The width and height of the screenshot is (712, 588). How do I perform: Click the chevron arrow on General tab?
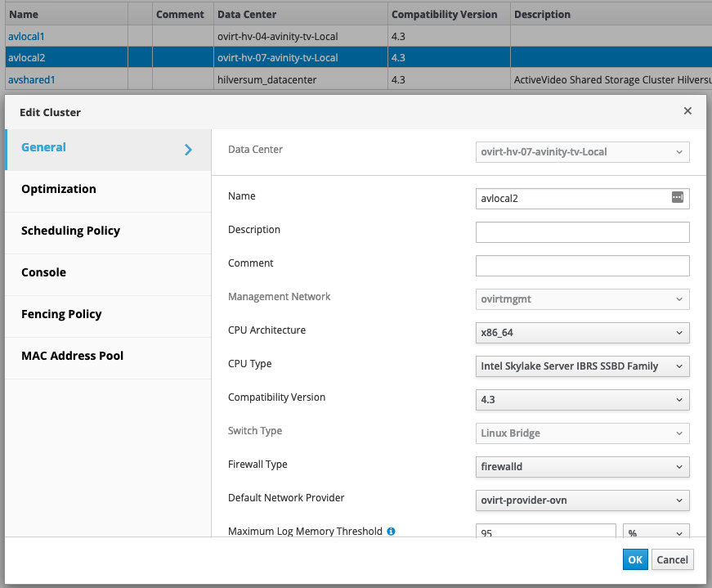pyautogui.click(x=188, y=150)
